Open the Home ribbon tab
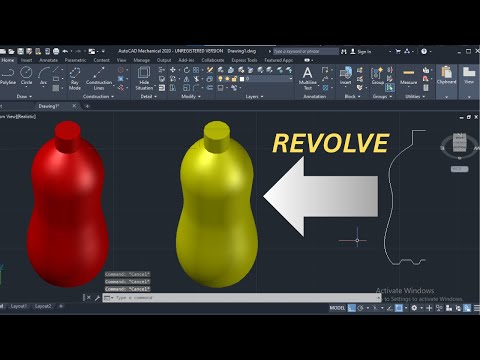The width and height of the screenshot is (480, 360). (7, 60)
